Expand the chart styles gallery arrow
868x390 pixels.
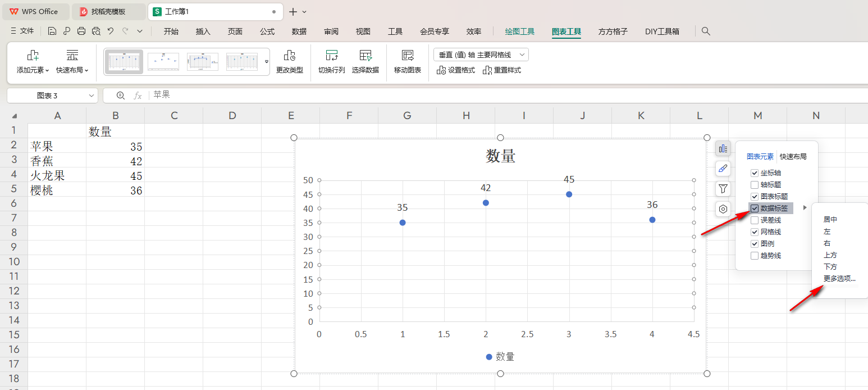pyautogui.click(x=267, y=61)
